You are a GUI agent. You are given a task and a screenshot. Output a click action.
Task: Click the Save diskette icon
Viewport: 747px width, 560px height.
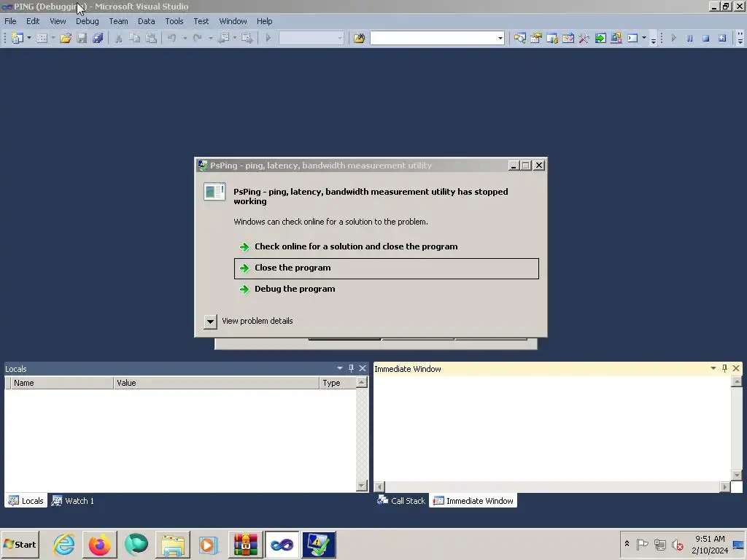click(x=82, y=38)
